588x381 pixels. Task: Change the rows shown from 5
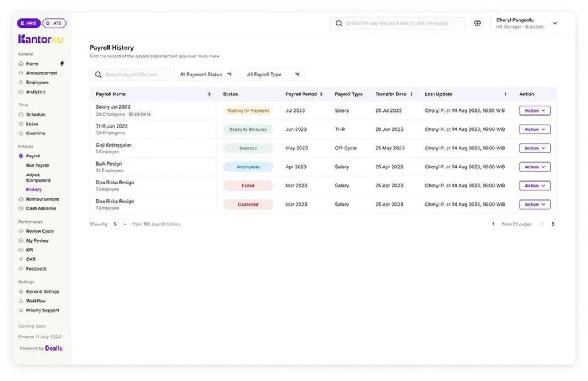pyautogui.click(x=119, y=224)
